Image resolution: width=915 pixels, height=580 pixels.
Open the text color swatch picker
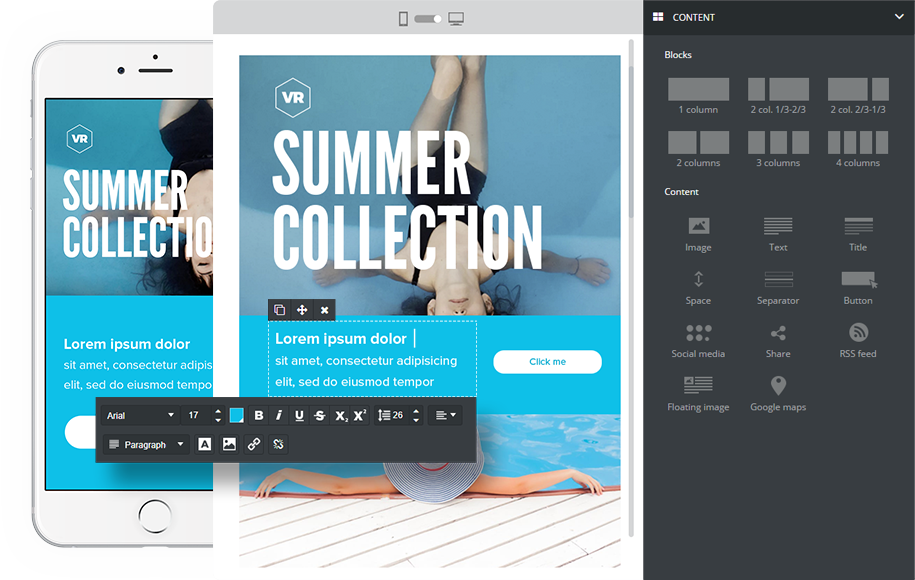236,415
